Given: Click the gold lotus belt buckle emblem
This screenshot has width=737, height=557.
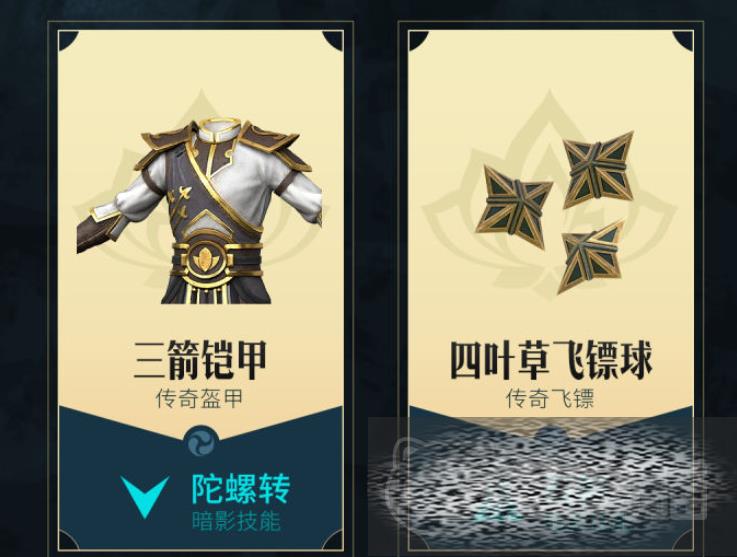Looking at the screenshot, I should click(205, 259).
